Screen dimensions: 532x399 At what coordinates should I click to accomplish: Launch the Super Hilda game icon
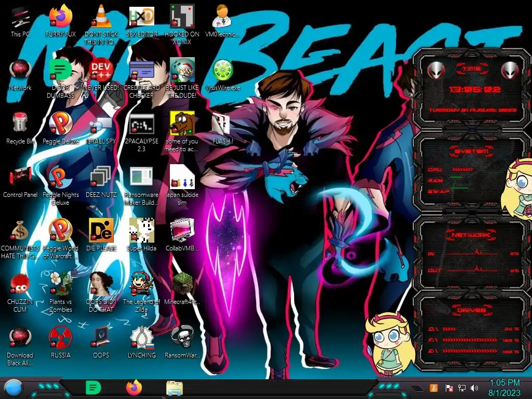pos(141,235)
